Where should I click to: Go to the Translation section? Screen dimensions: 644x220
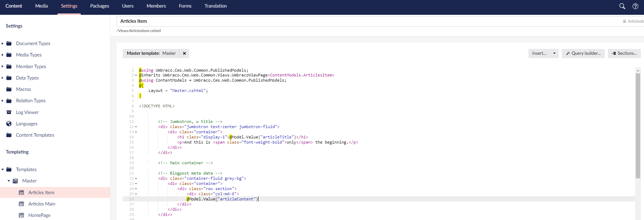point(216,6)
